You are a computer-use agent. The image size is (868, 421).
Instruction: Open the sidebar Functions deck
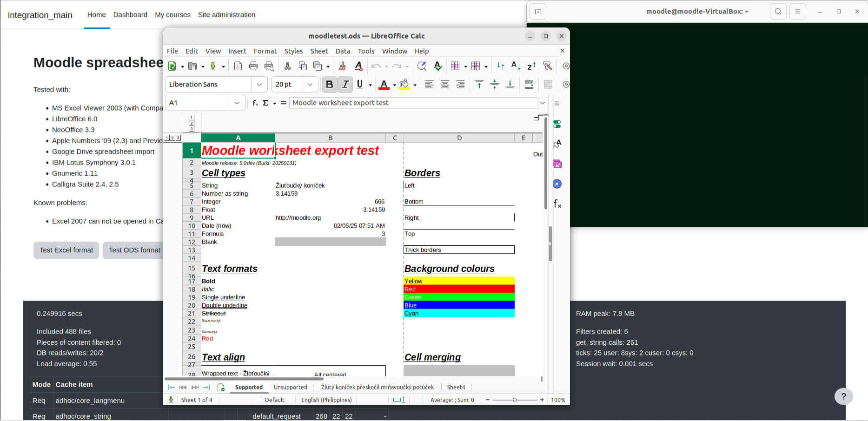point(557,204)
